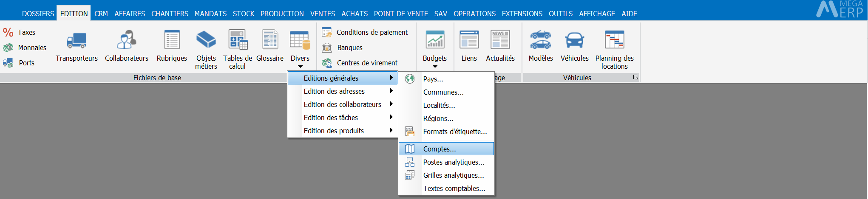Image resolution: width=868 pixels, height=199 pixels.
Task: Switch to the CRM ribbon tab
Action: pyautogui.click(x=101, y=14)
